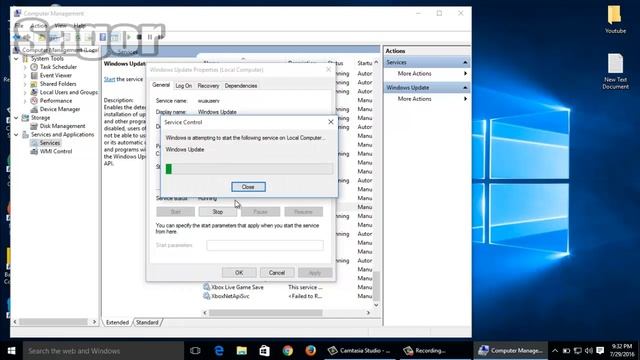Launch Firefox from the taskbar
Image resolution: width=640 pixels, height=360 pixels.
coord(310,351)
